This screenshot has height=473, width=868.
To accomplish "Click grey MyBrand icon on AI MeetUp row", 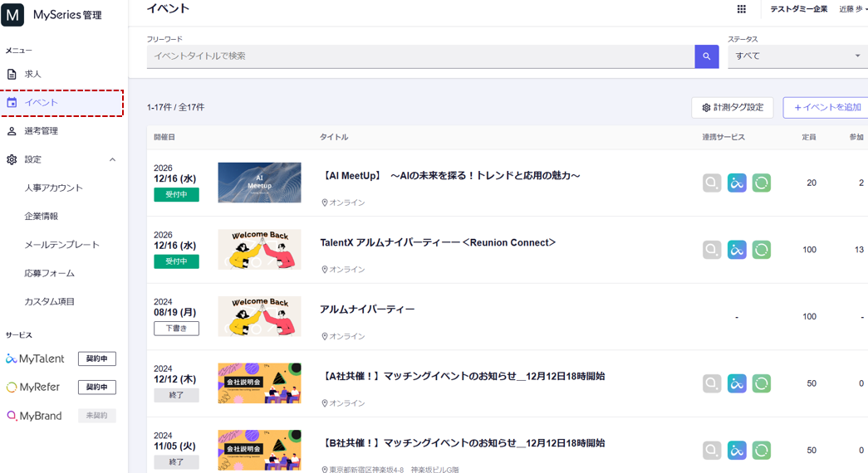I will click(x=712, y=183).
